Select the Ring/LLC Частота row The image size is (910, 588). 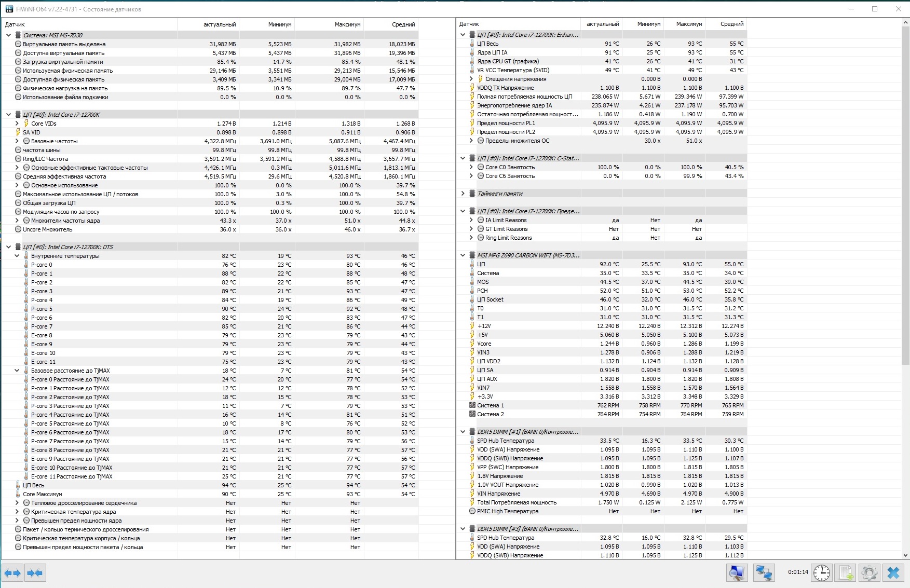tap(210, 159)
